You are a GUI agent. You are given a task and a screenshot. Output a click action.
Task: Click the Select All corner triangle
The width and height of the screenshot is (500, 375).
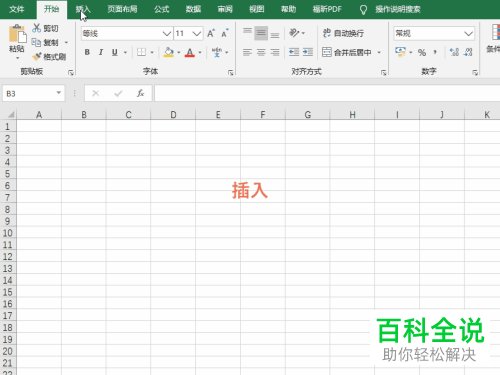click(x=11, y=115)
